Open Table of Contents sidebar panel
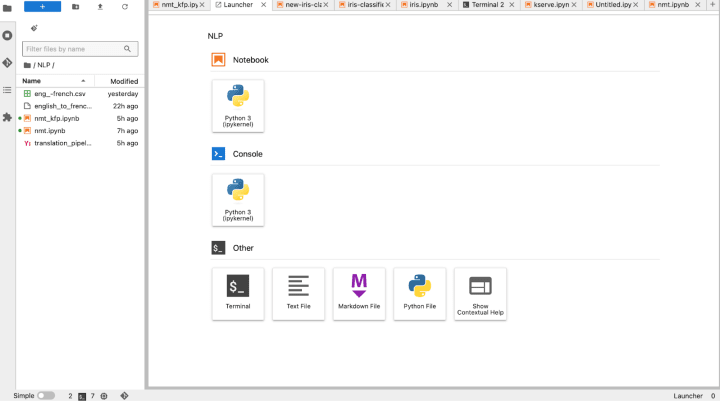The height and width of the screenshot is (401, 720). (x=7, y=90)
